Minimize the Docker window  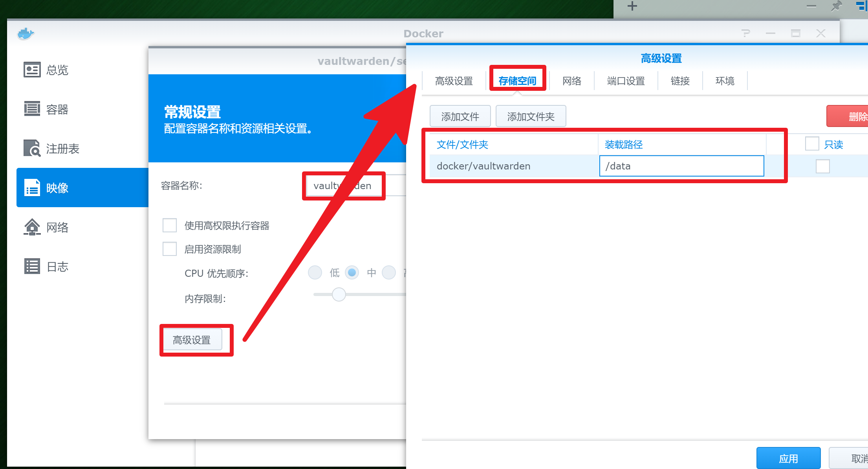tap(771, 33)
